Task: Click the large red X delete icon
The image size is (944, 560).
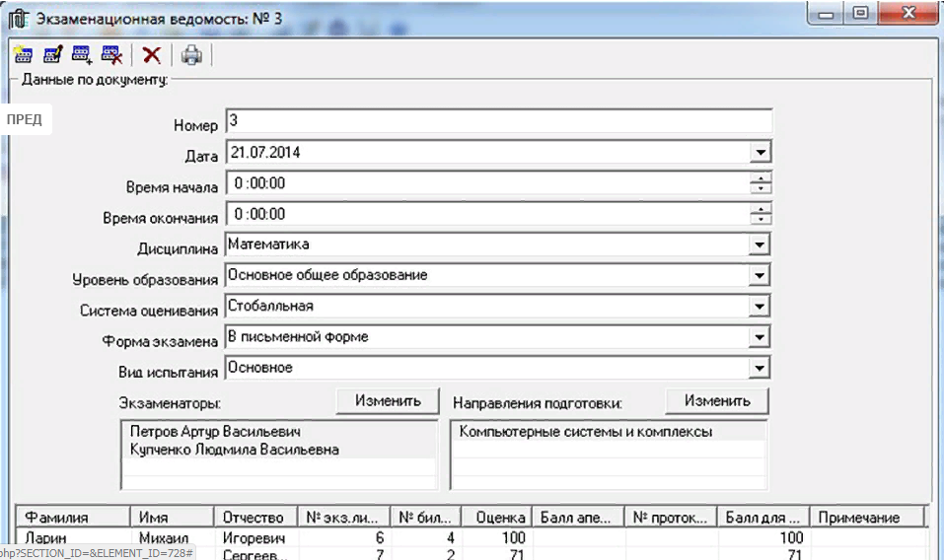Action: pyautogui.click(x=152, y=55)
